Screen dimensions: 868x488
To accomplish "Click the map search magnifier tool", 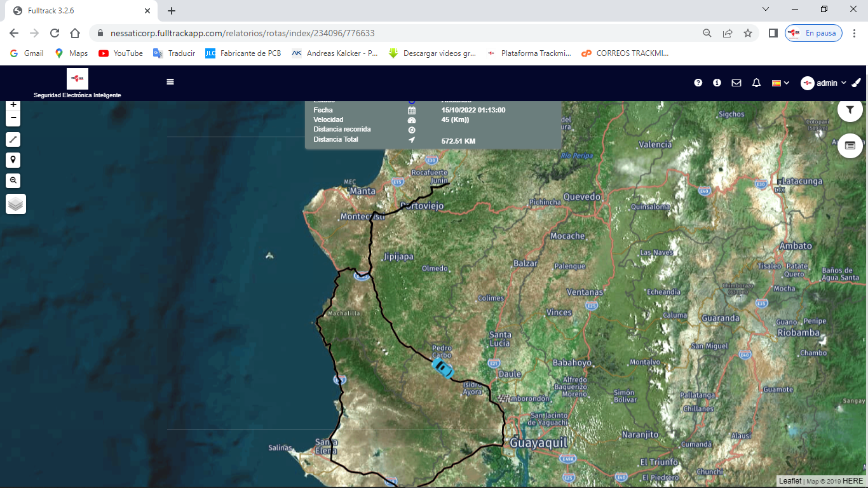I will click(x=13, y=180).
